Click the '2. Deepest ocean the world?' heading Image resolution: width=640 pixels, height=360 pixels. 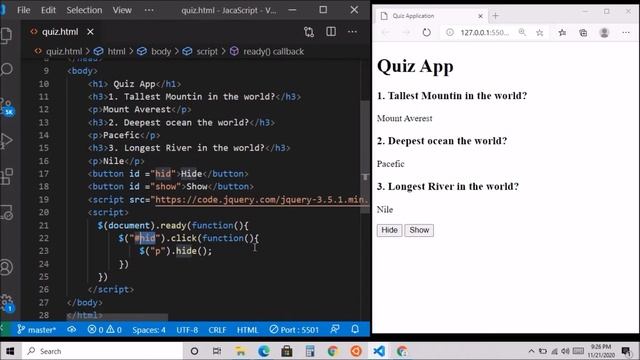(442, 141)
